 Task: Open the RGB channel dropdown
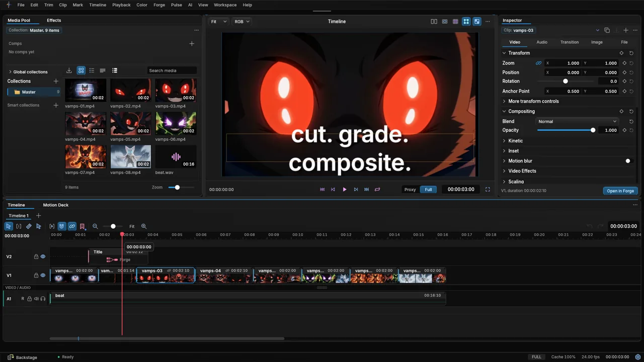point(242,22)
